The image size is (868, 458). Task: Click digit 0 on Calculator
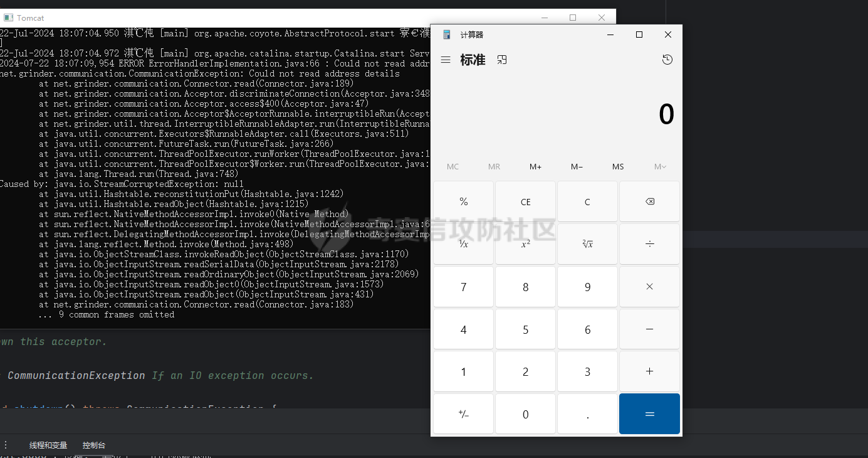[525, 413]
